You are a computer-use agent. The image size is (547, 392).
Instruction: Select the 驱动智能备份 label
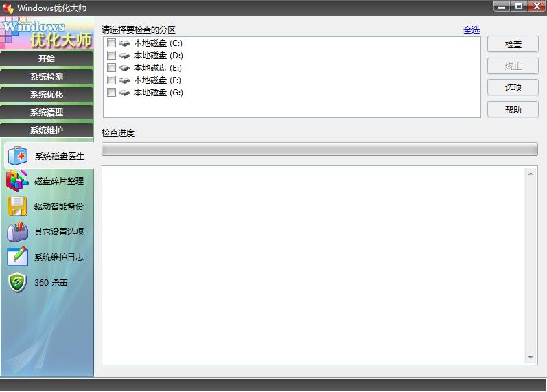(x=59, y=206)
